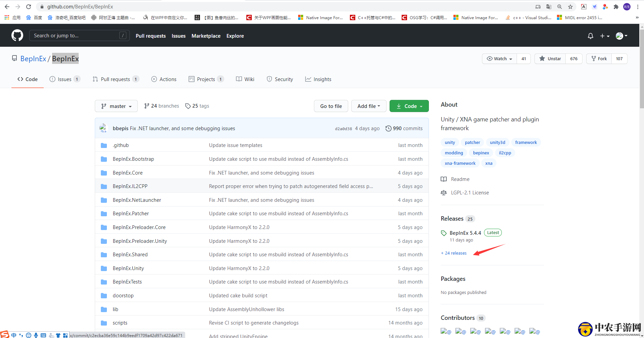Viewport: 644px width, 338px height.
Task: Open the Projects tab
Action: pyautogui.click(x=206, y=79)
